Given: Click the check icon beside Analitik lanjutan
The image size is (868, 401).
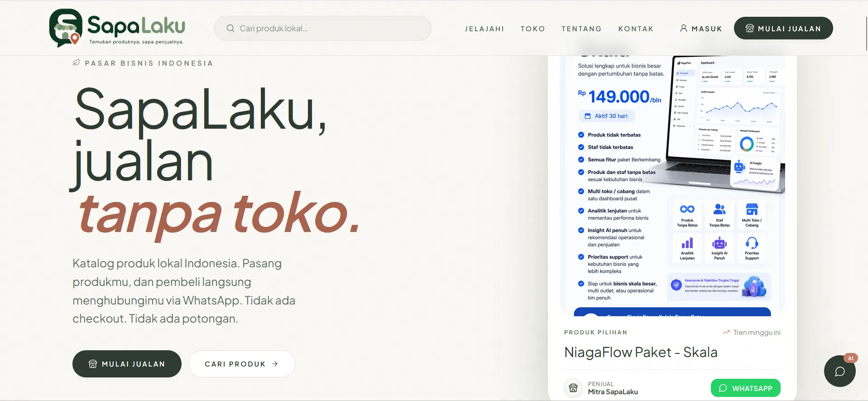Looking at the screenshot, I should (x=581, y=211).
